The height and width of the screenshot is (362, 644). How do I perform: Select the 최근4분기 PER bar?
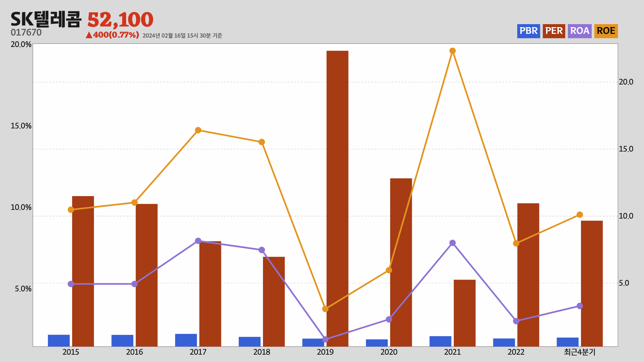(x=592, y=284)
